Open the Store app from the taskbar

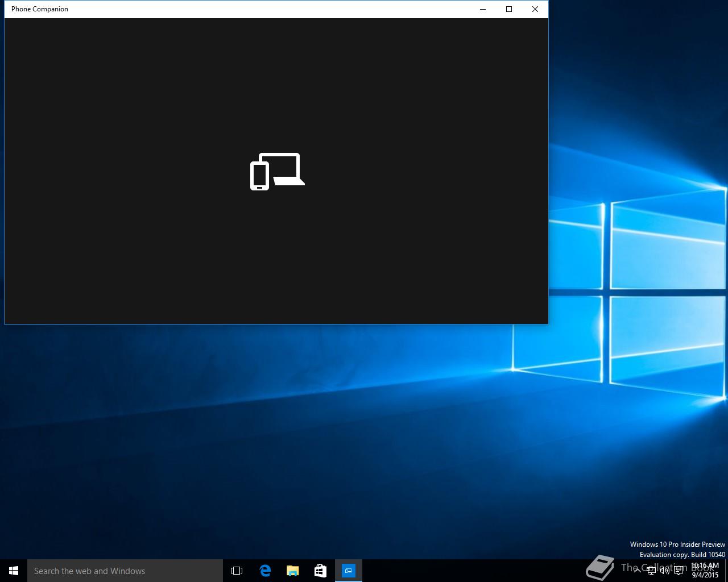point(320,571)
